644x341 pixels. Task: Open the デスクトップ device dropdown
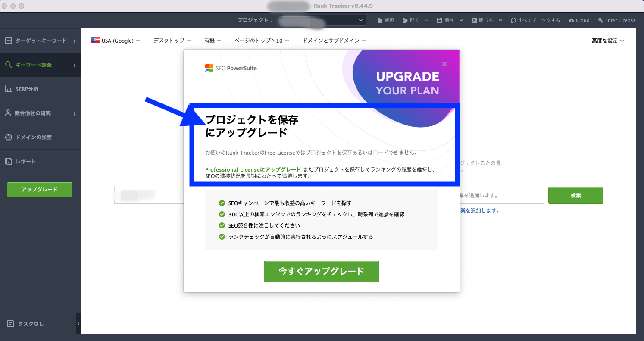[172, 41]
